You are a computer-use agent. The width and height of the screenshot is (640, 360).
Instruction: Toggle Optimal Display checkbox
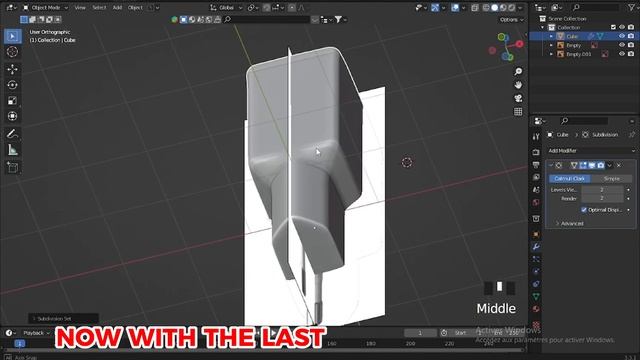point(584,210)
